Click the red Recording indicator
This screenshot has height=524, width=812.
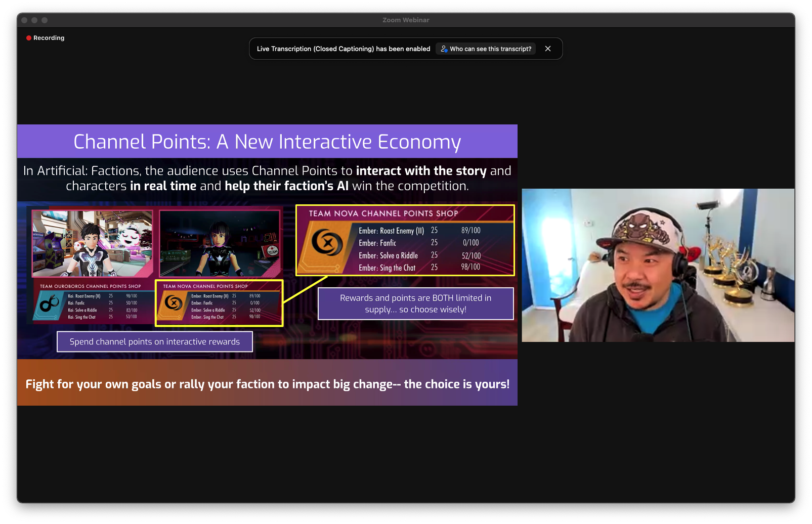point(46,38)
